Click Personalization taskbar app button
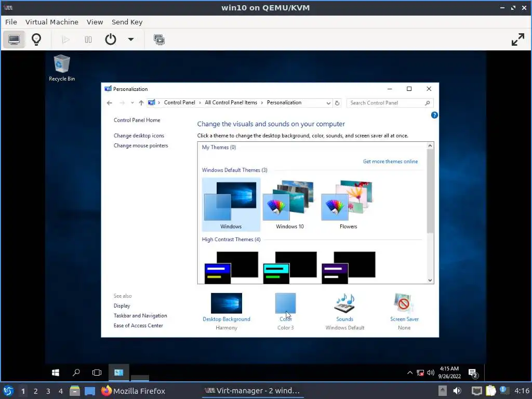This screenshot has width=532, height=399. [119, 373]
